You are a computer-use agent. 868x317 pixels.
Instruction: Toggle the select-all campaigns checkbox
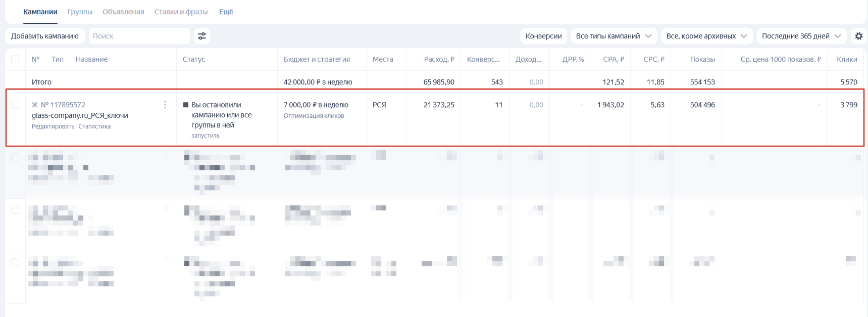(15, 59)
